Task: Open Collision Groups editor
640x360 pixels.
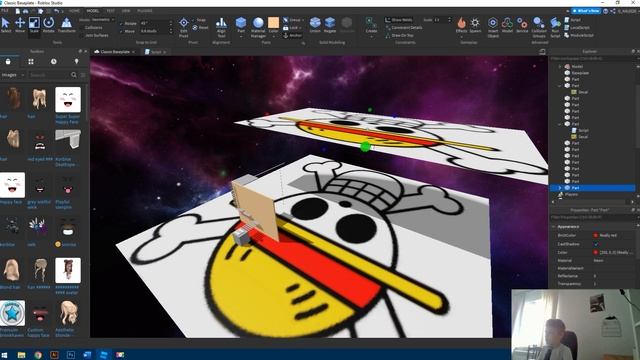Action: pos(539,27)
